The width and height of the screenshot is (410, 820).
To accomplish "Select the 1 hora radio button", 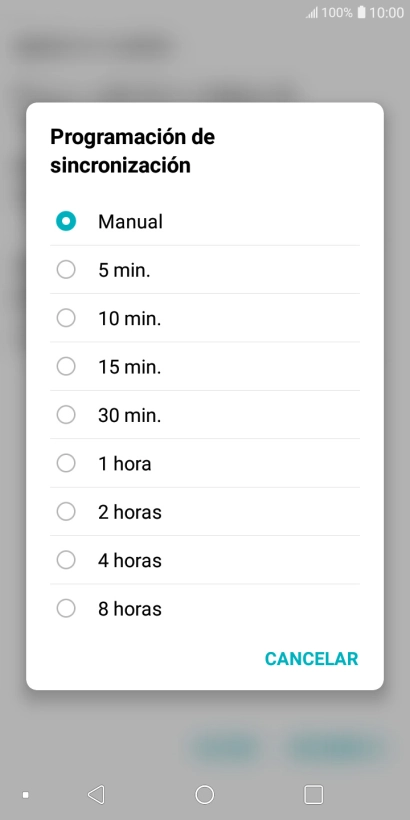I will (66, 463).
